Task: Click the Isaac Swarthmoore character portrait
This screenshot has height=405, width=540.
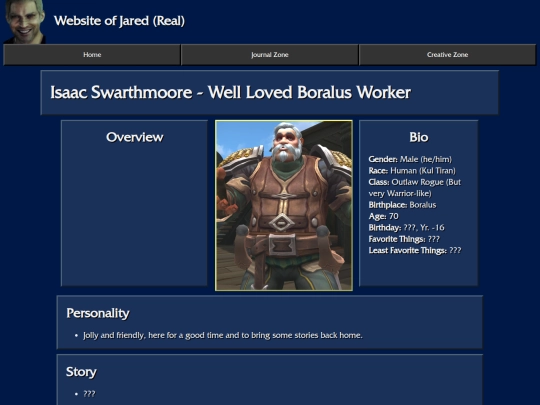Action: [284, 206]
